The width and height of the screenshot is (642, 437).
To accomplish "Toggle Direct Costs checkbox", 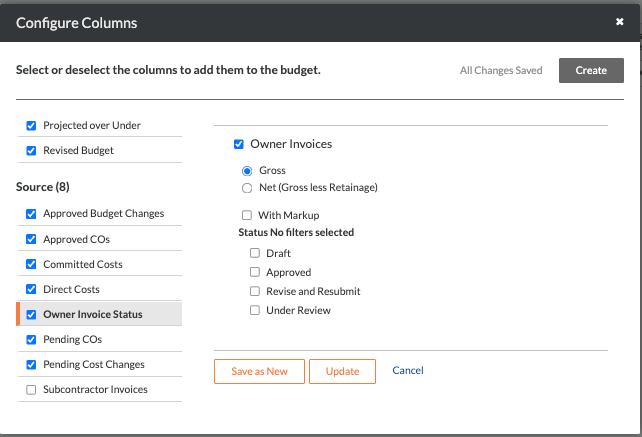I will [31, 289].
